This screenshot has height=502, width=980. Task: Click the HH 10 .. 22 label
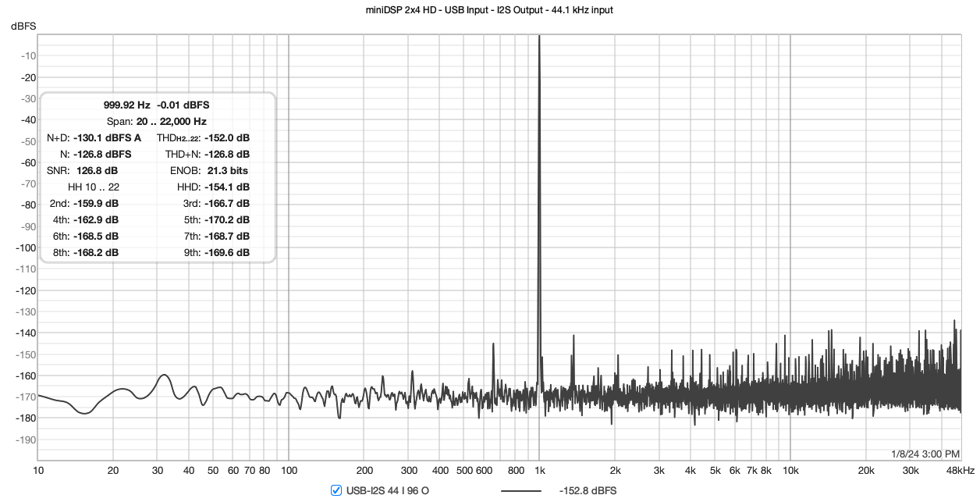[x=94, y=187]
